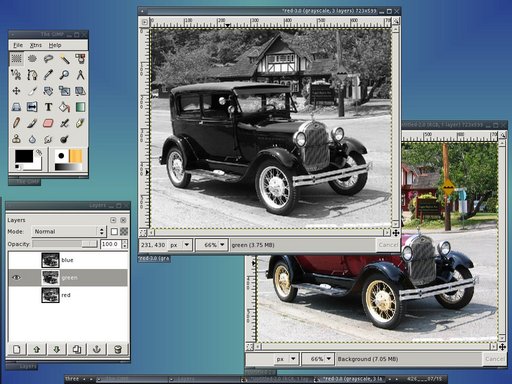Screen dimensions: 512x384
Task: Select the Clone stamp tool
Action: (16, 139)
